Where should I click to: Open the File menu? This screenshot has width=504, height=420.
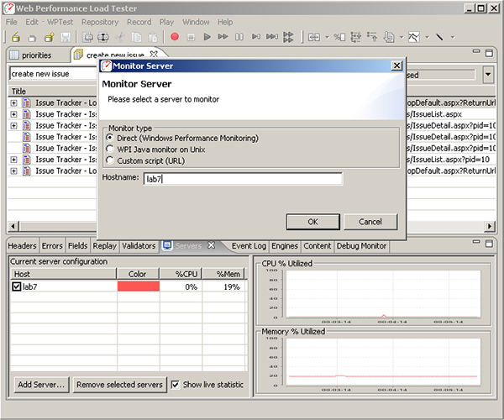coord(12,22)
